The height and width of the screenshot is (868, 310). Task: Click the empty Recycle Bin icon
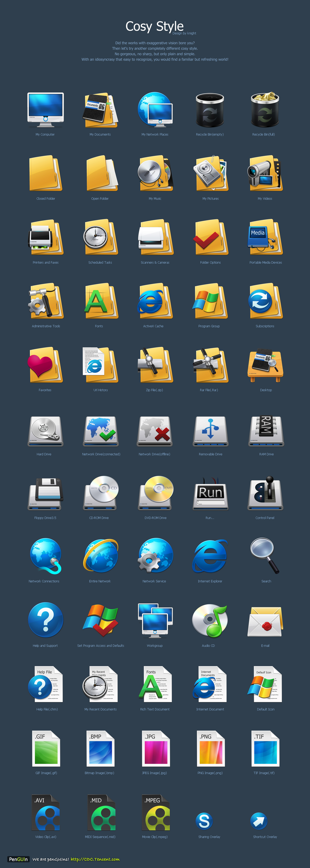[x=210, y=110]
